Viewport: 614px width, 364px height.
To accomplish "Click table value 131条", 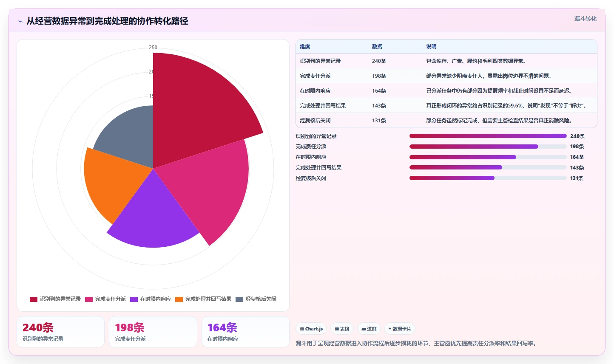I will point(379,121).
